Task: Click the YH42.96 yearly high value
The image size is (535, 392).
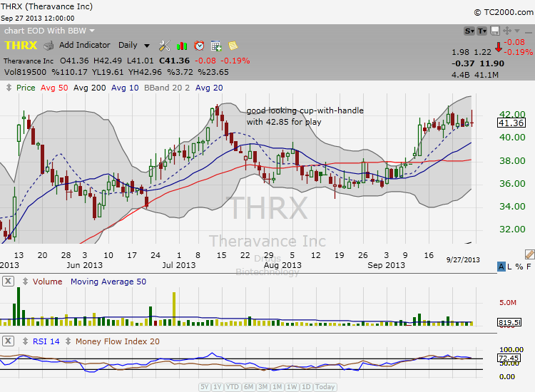Action: pos(145,72)
